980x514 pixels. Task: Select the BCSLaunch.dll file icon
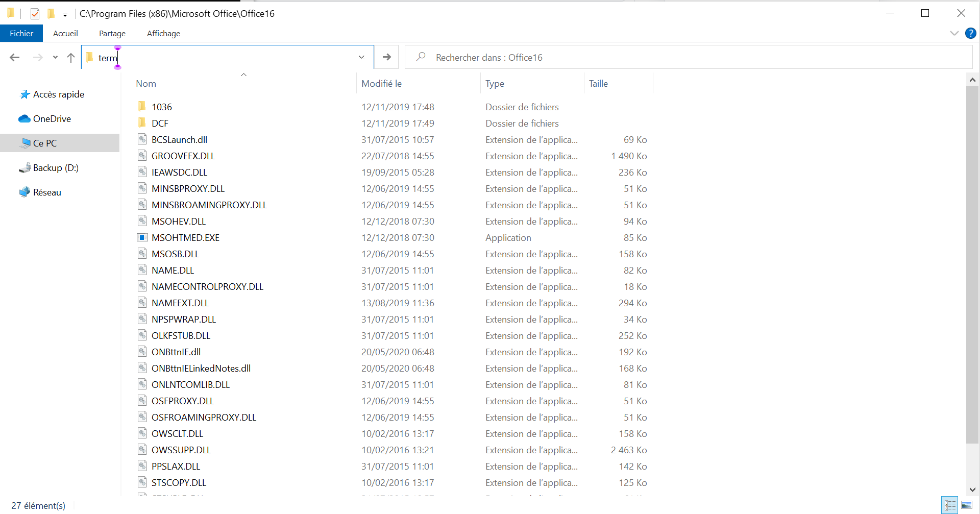(x=142, y=139)
